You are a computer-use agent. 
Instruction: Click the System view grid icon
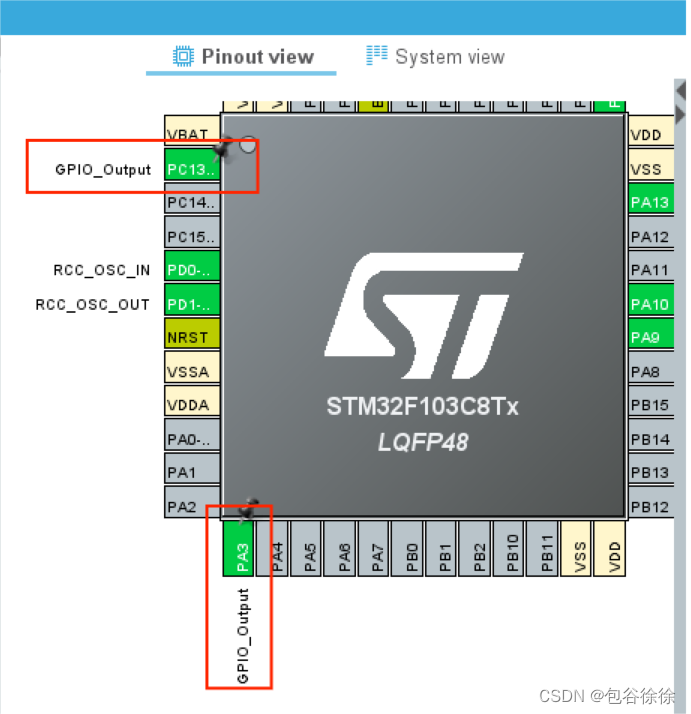pos(377,56)
